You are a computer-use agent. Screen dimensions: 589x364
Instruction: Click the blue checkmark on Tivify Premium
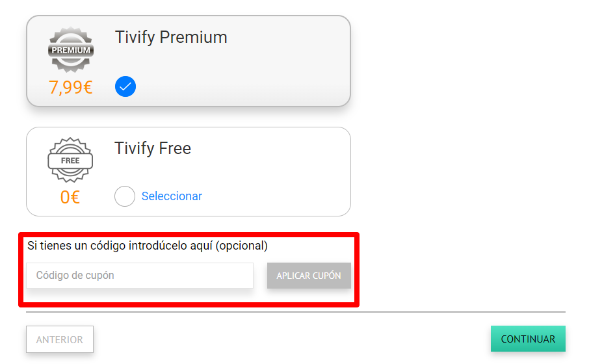tap(125, 86)
